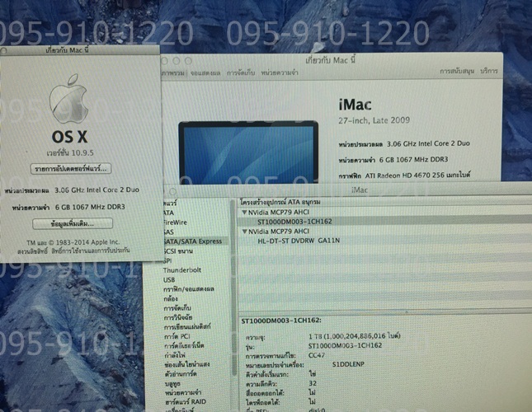Click the queue depth value 32
532x412 pixels.
coord(313,383)
